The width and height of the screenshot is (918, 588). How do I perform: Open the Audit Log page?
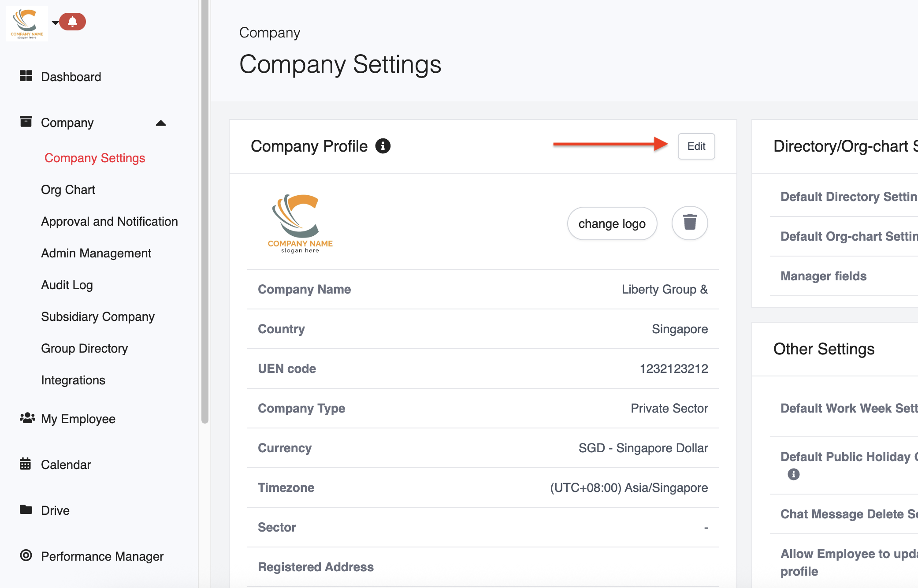[x=67, y=285]
